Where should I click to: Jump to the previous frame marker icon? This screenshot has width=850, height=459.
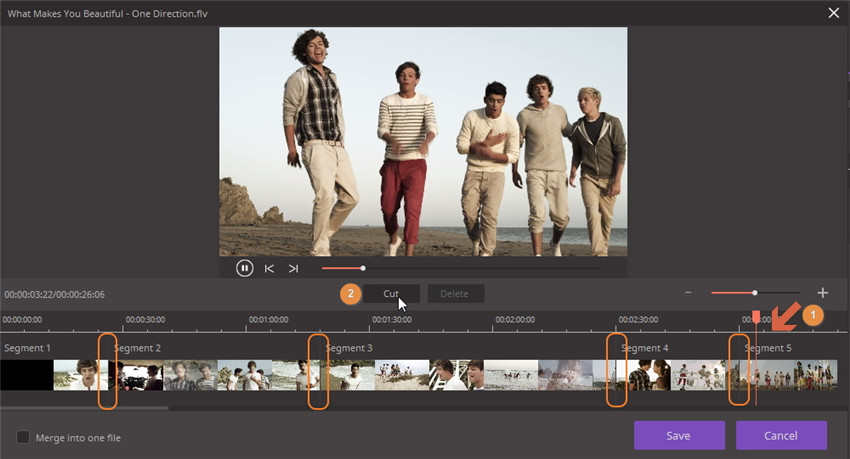pos(269,268)
